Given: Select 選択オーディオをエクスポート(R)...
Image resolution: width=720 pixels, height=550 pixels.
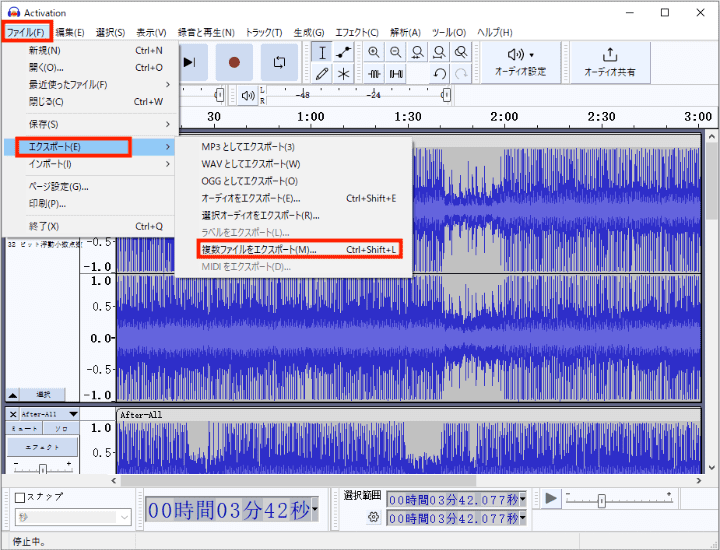Looking at the screenshot, I should coord(293,215).
